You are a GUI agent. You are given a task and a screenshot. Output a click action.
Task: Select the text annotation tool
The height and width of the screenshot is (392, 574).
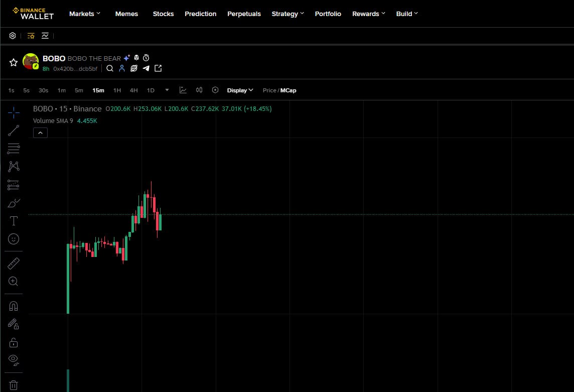(14, 221)
